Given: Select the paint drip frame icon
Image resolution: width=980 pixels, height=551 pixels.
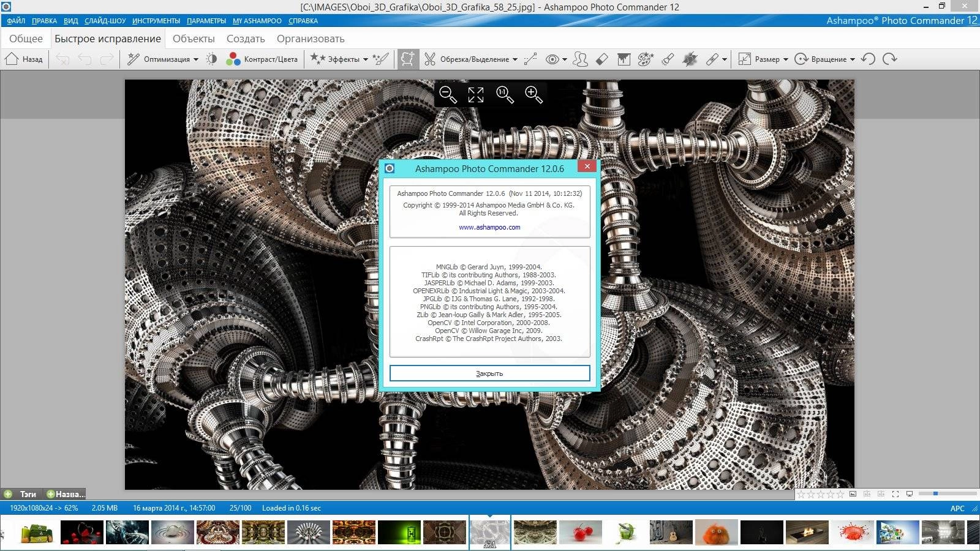Looking at the screenshot, I should (x=624, y=59).
